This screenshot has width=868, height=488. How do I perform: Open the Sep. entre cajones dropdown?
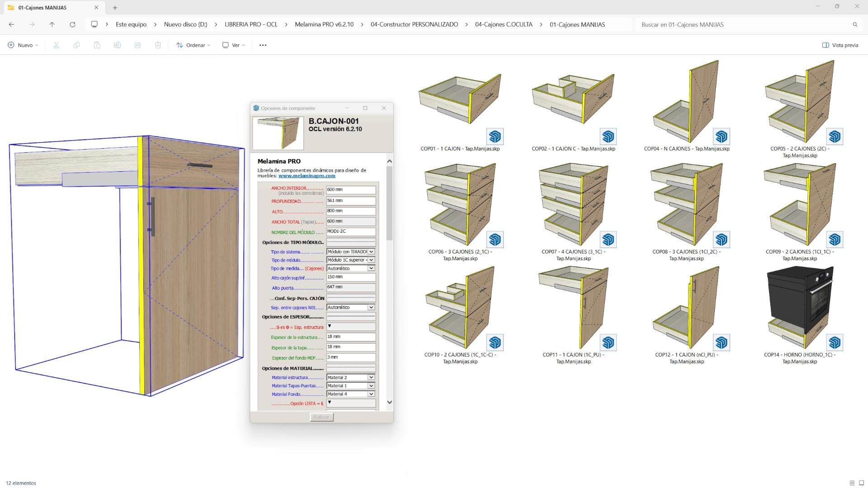[351, 307]
